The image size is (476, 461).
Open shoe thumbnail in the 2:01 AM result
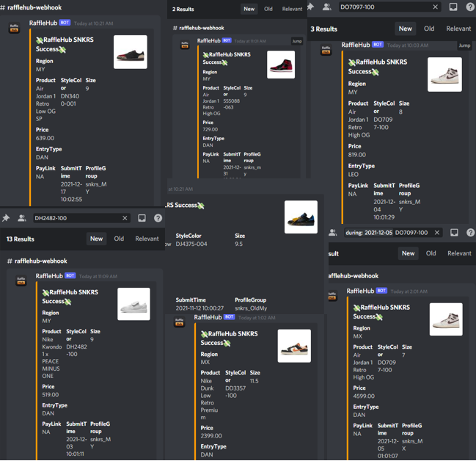pyautogui.click(x=446, y=319)
